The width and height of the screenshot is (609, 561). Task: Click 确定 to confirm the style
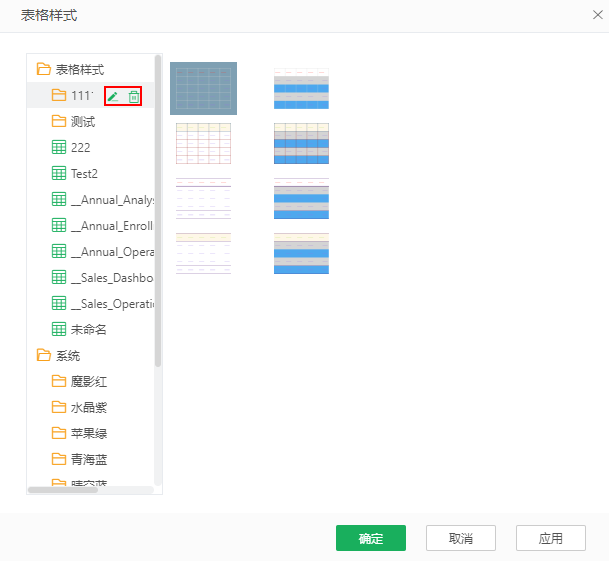[371, 538]
